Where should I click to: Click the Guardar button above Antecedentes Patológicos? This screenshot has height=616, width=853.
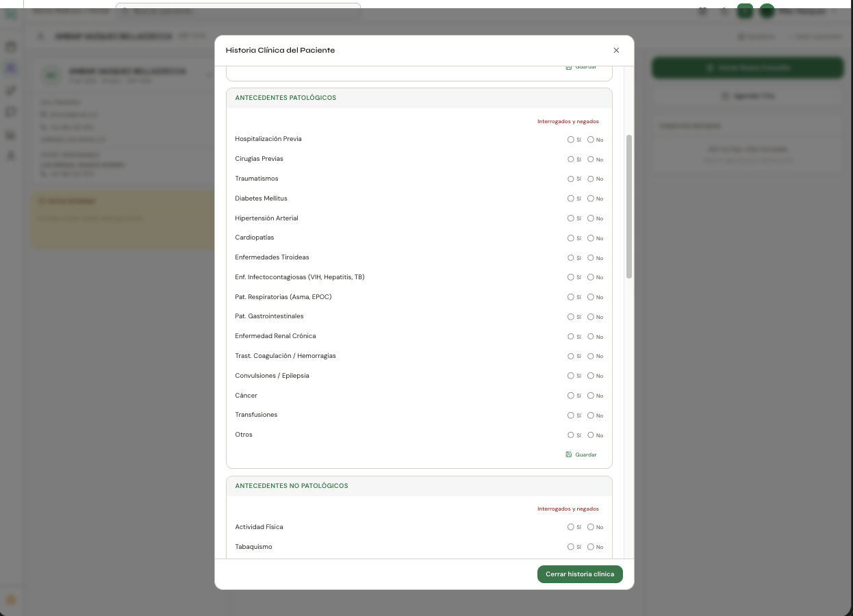(x=581, y=67)
